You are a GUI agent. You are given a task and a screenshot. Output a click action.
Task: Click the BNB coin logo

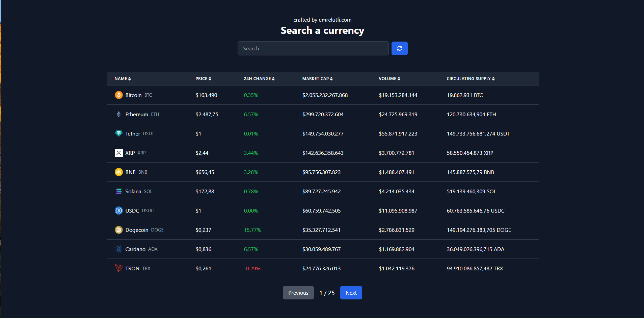[x=119, y=172]
